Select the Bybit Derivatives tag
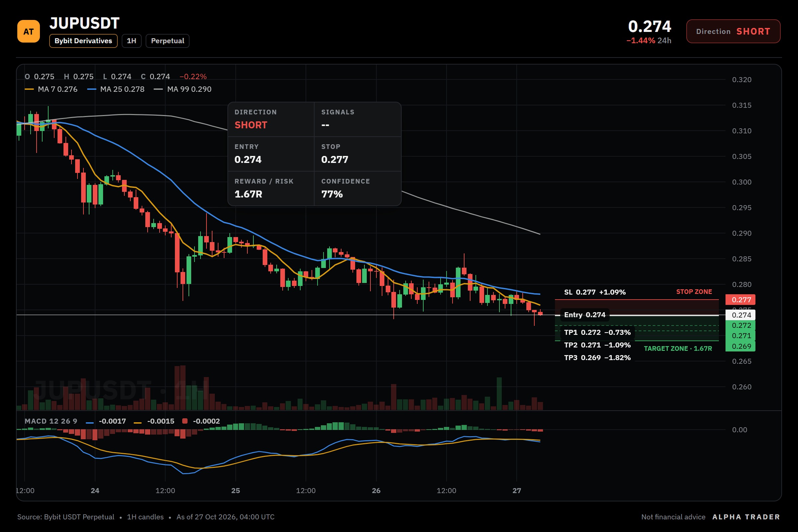Image resolution: width=798 pixels, height=532 pixels. (x=83, y=41)
